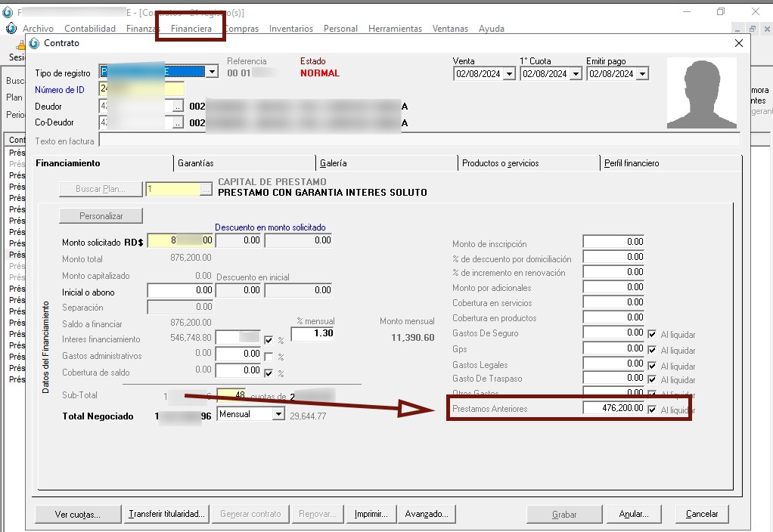Viewport: 773px width, 532px height.
Task: Click the browse button beside Co-Deudor field
Action: coord(178,122)
